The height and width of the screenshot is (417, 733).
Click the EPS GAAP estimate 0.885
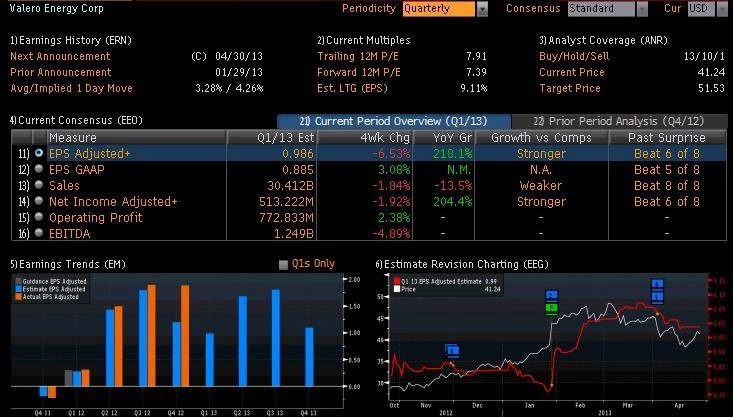coord(298,169)
